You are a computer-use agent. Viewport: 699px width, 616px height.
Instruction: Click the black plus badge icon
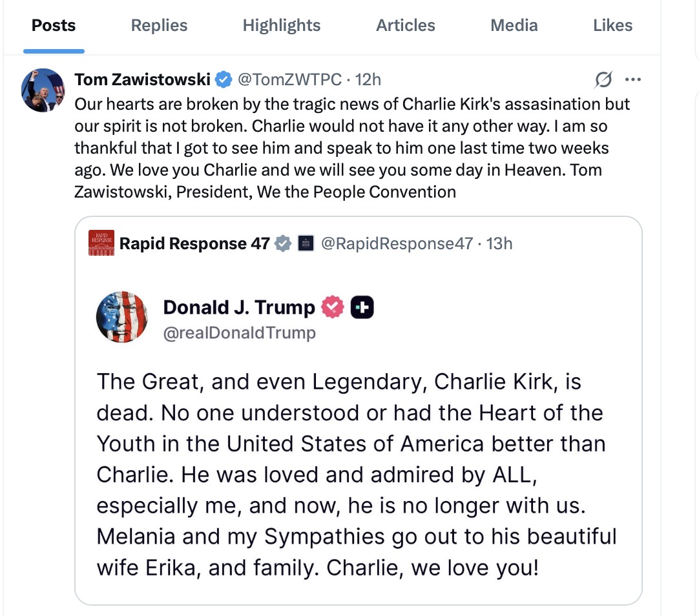coord(362,307)
